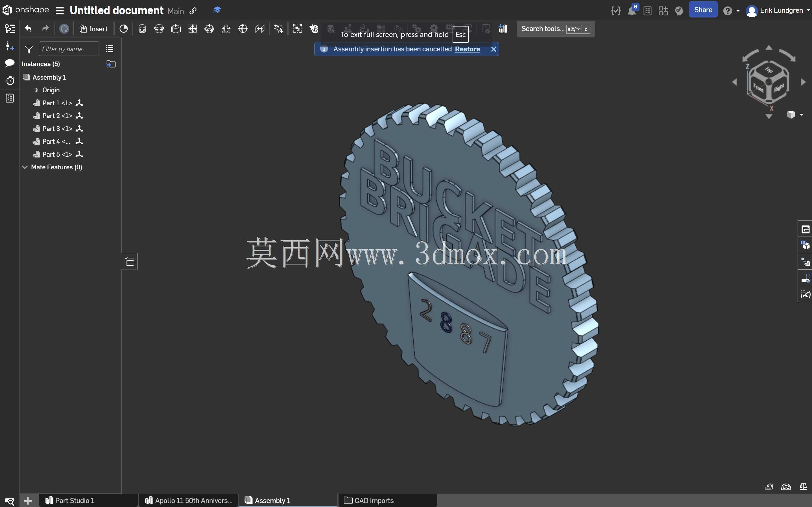Screen dimensions: 812x507
Task: Select the Slider mate tool
Action: [x=176, y=29]
